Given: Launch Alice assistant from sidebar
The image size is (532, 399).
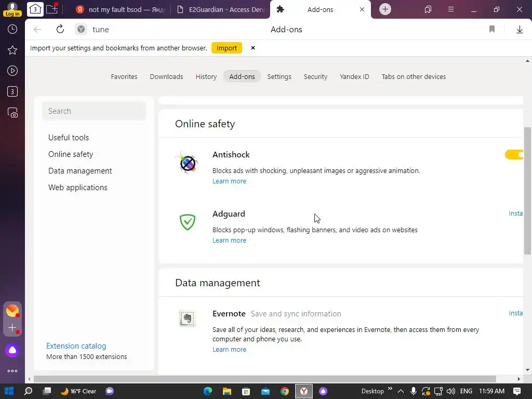Looking at the screenshot, I should coord(12,350).
